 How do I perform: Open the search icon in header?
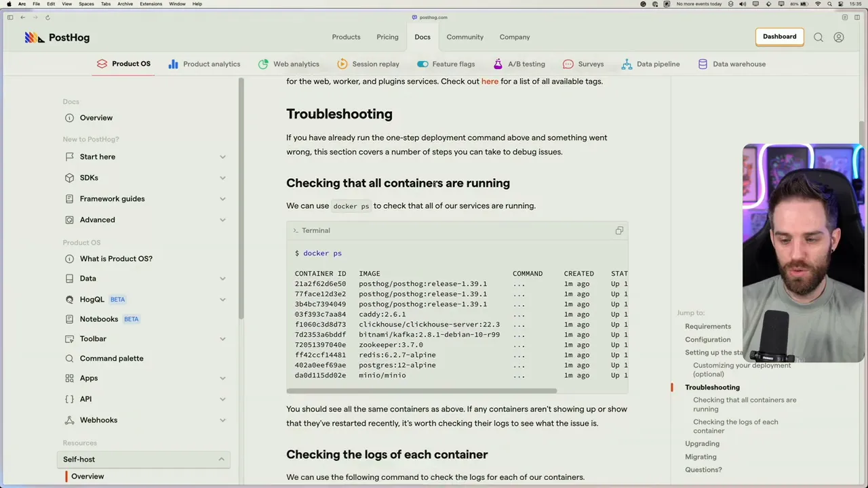818,37
